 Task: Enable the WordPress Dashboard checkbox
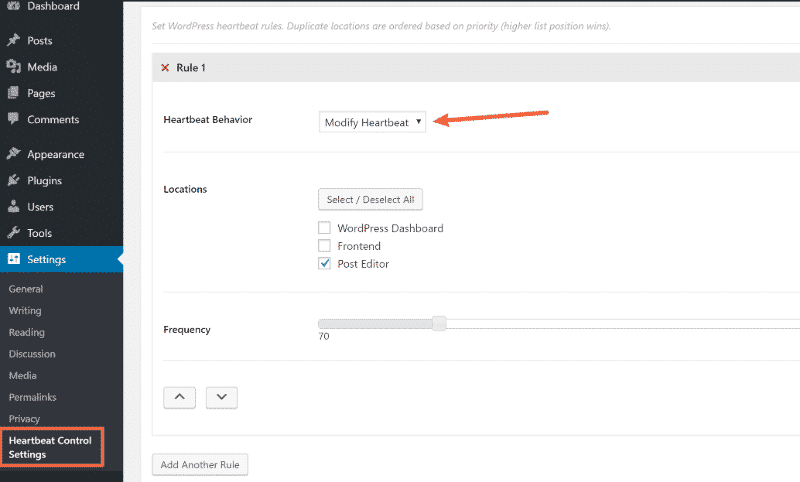tap(324, 228)
